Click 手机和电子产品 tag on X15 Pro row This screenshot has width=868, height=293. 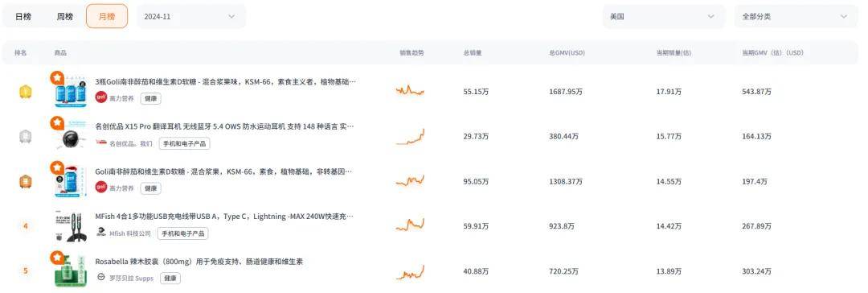(184, 144)
